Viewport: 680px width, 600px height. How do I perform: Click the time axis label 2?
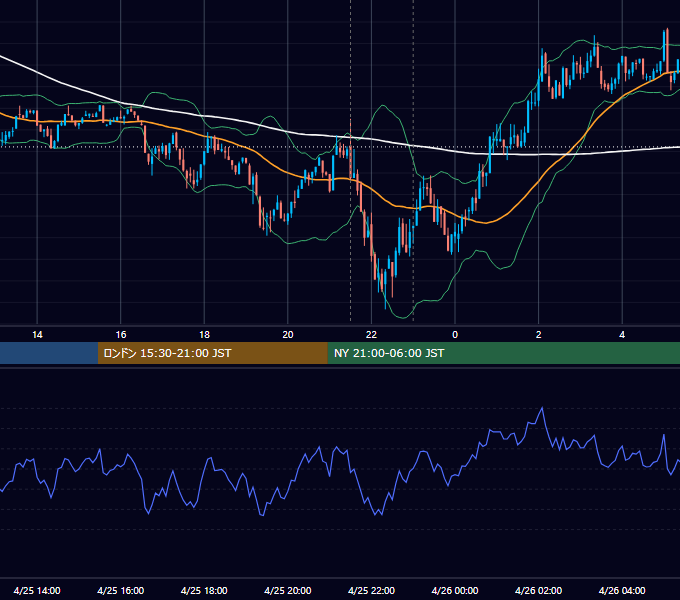[x=538, y=335]
